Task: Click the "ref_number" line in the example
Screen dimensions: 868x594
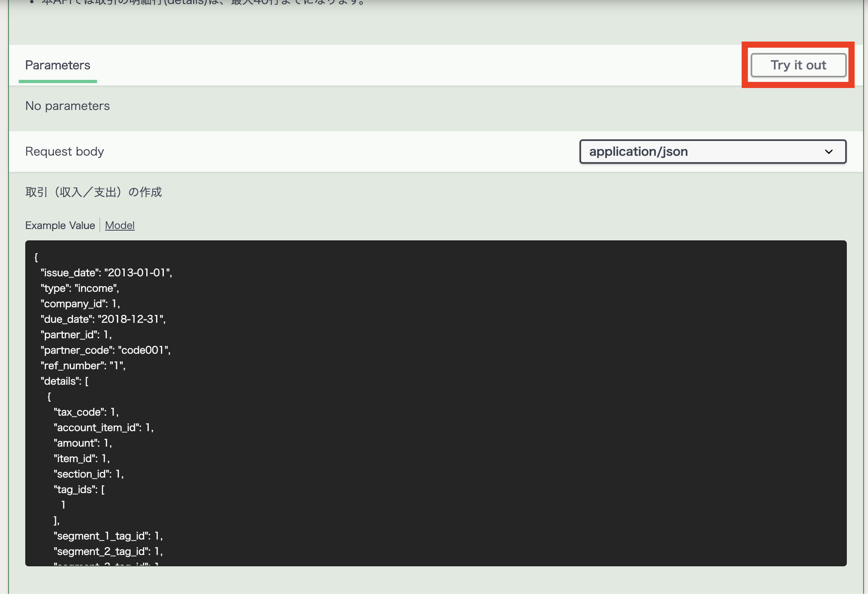Action: pyautogui.click(x=83, y=365)
